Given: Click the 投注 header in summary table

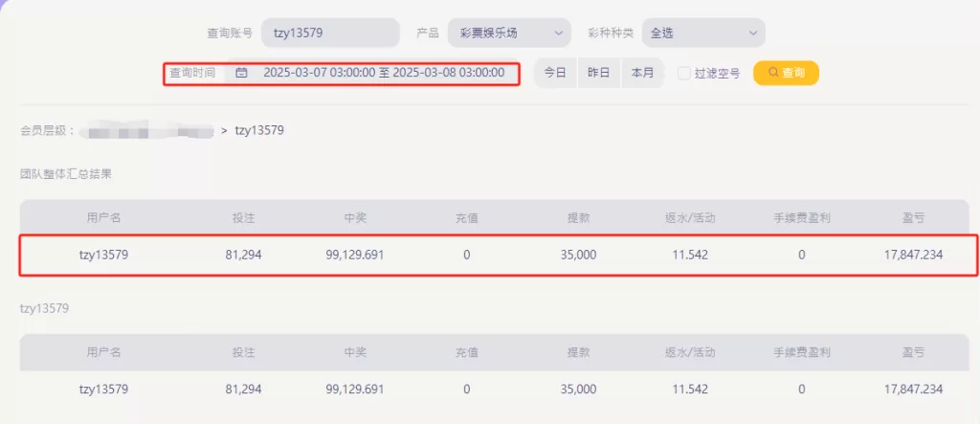Looking at the screenshot, I should [x=243, y=218].
